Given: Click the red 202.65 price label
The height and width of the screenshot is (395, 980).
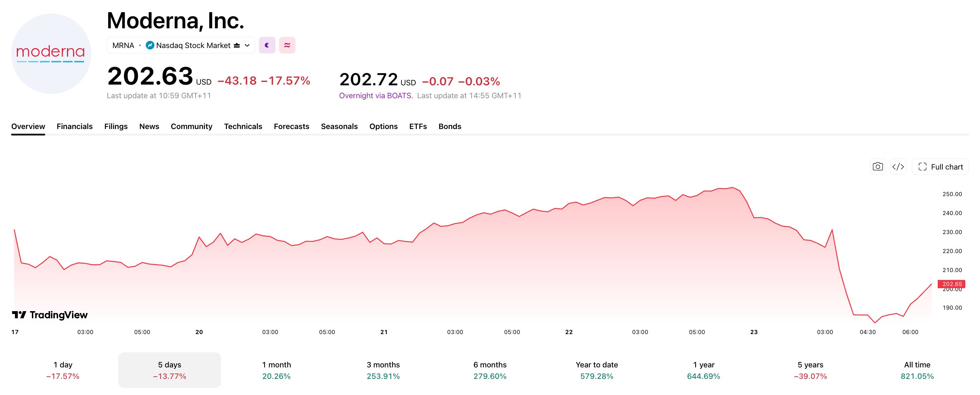Looking at the screenshot, I should [952, 284].
